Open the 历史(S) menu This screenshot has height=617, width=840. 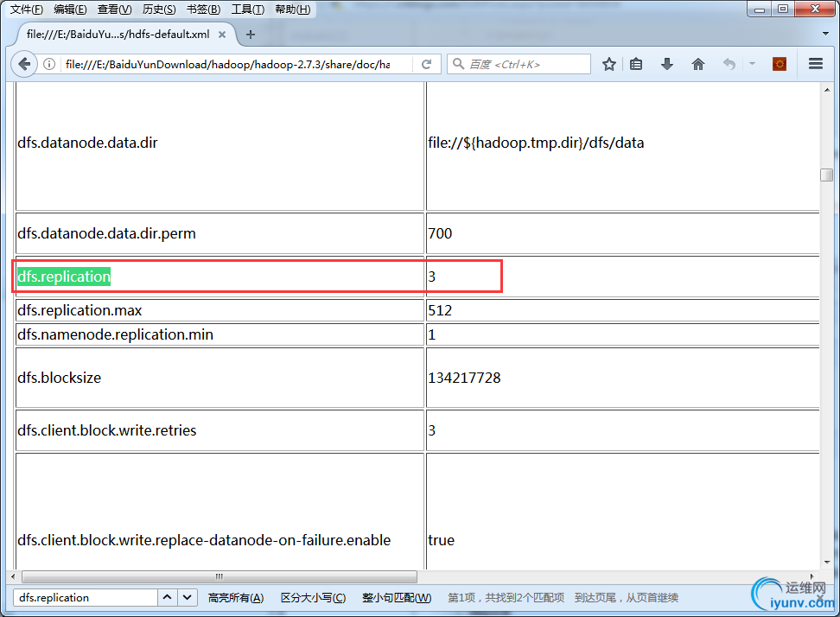[x=159, y=10]
